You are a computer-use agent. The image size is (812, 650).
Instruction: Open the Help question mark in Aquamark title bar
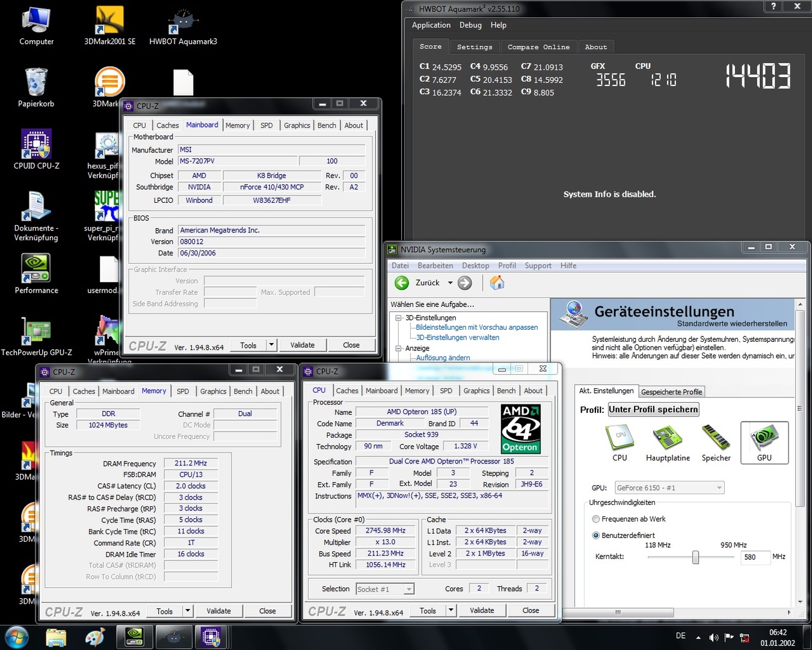click(774, 6)
